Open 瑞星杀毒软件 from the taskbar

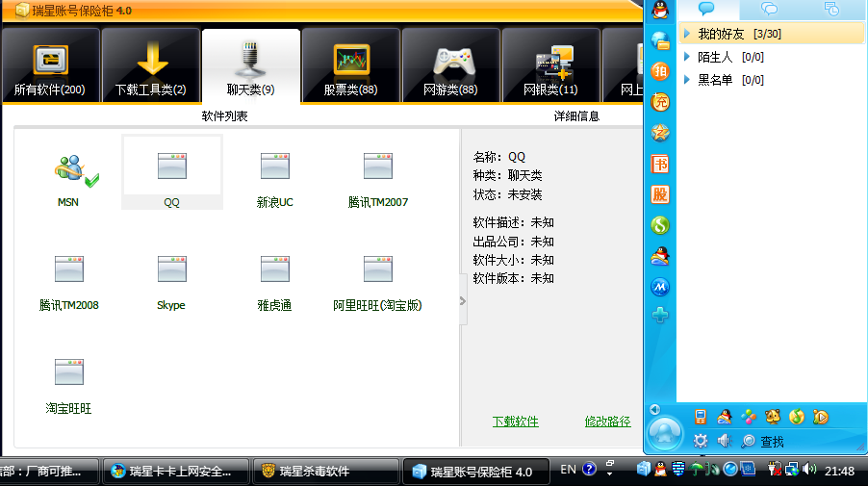pos(325,471)
